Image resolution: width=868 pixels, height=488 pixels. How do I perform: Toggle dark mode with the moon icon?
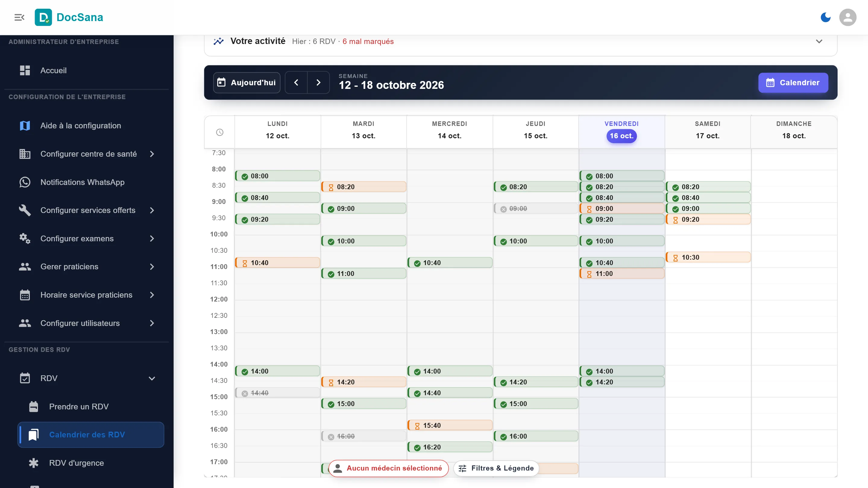(825, 17)
